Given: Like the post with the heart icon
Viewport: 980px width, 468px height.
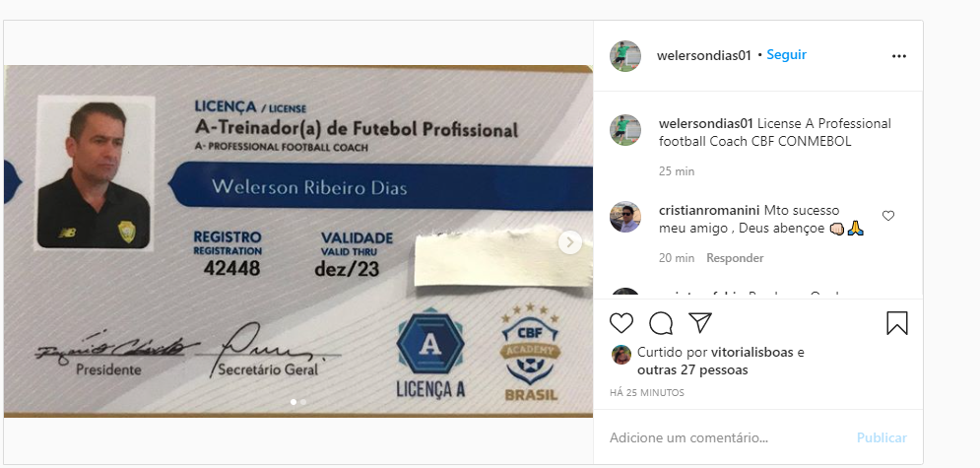Looking at the screenshot, I should [621, 323].
